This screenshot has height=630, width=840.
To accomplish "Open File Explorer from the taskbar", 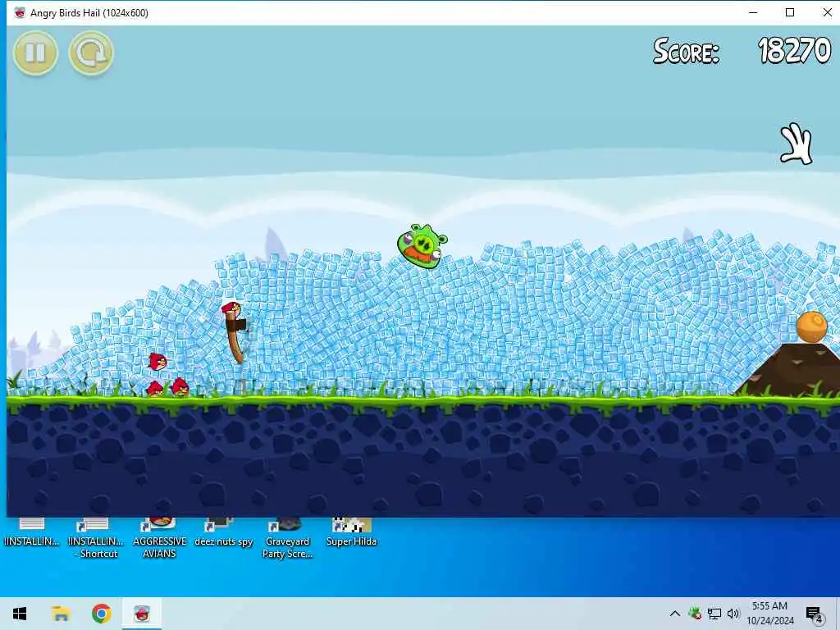I will pos(61,614).
